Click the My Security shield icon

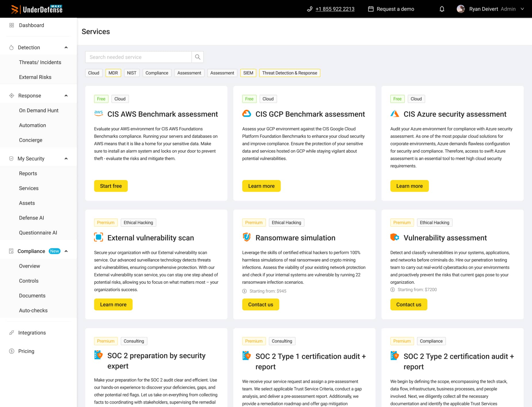11,158
